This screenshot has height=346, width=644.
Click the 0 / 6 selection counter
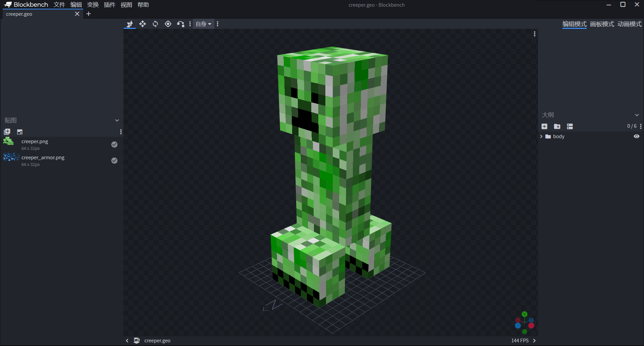[x=632, y=126]
